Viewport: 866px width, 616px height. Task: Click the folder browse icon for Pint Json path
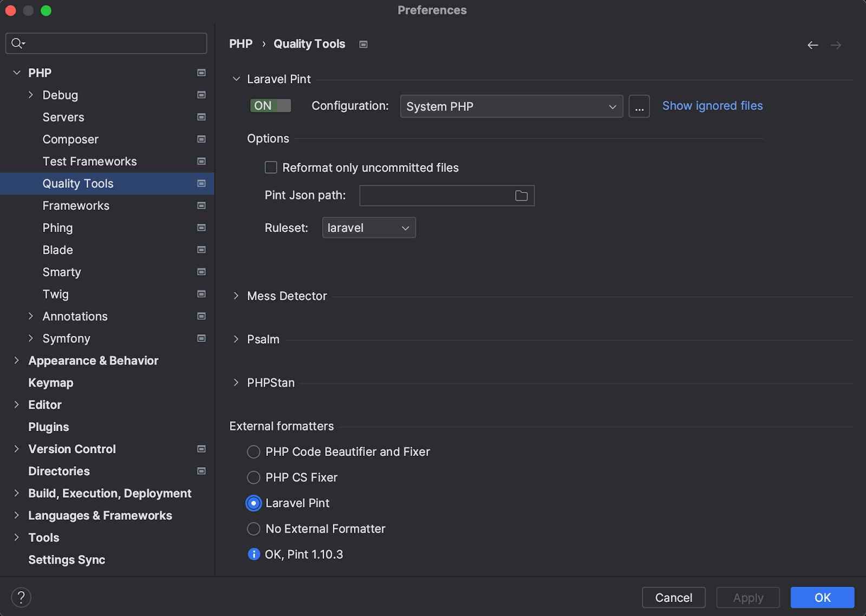pyautogui.click(x=521, y=196)
